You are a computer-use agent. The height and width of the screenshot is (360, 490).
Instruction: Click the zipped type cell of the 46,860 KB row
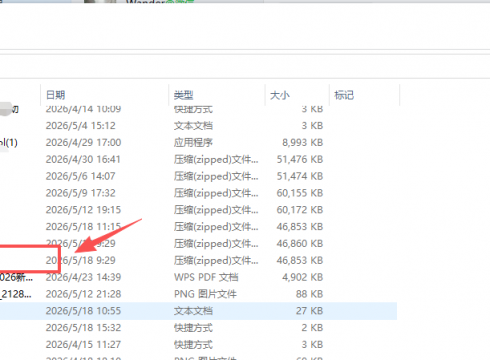coord(216,243)
